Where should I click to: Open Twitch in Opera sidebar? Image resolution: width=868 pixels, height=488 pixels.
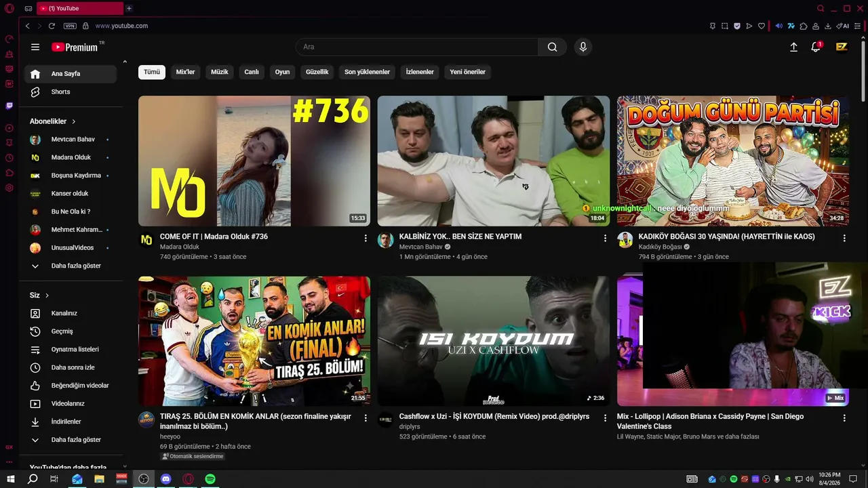(9, 106)
